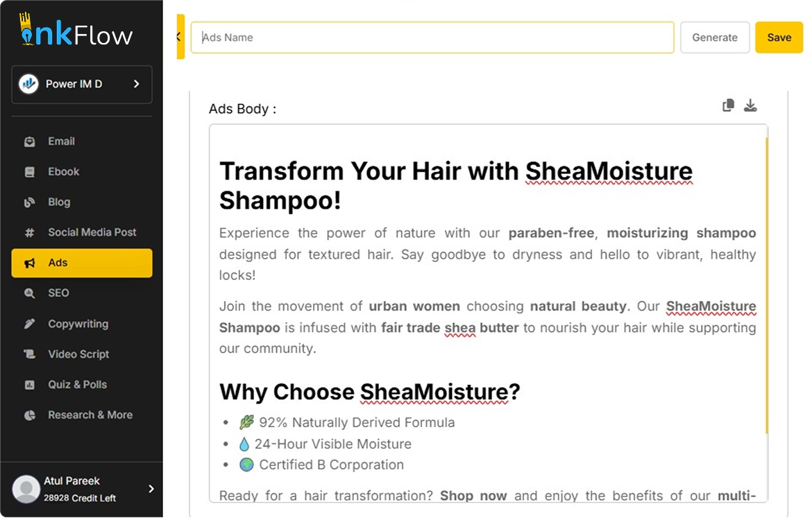Click the Ebook icon in sidebar
Screen dimensions: 812x518
coord(29,172)
